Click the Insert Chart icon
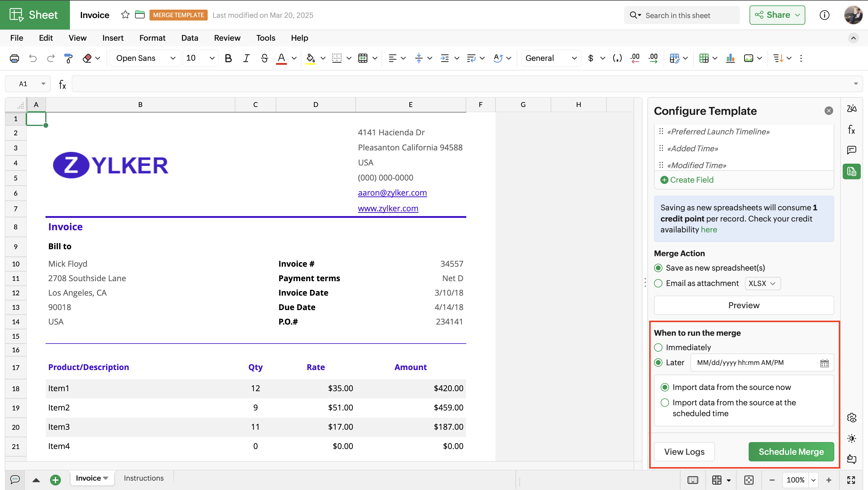 730,58
